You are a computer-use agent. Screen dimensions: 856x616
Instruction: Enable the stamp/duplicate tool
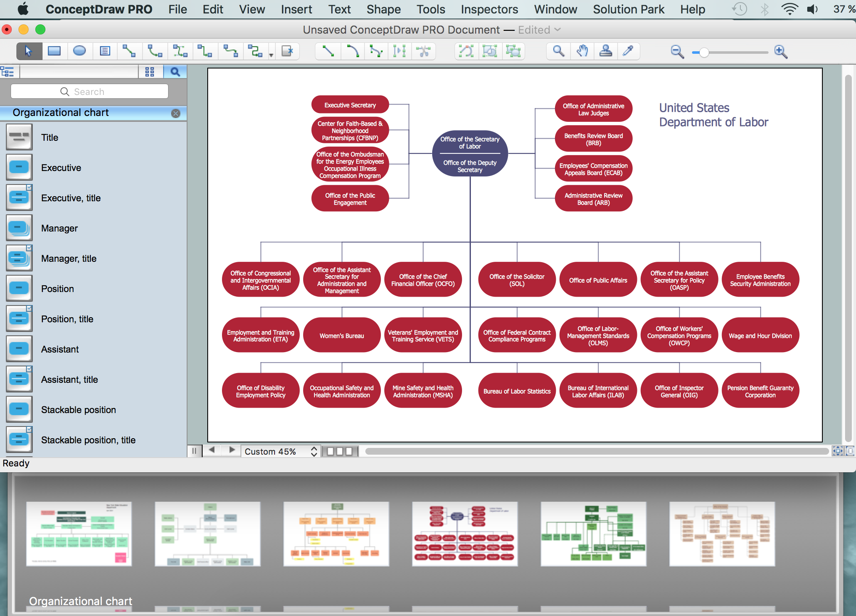[x=607, y=51]
